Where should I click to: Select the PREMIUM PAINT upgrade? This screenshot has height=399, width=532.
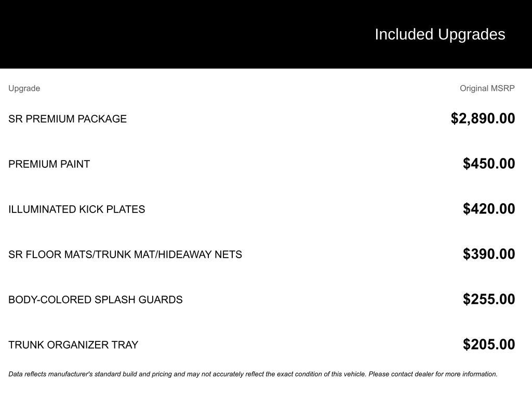49,164
